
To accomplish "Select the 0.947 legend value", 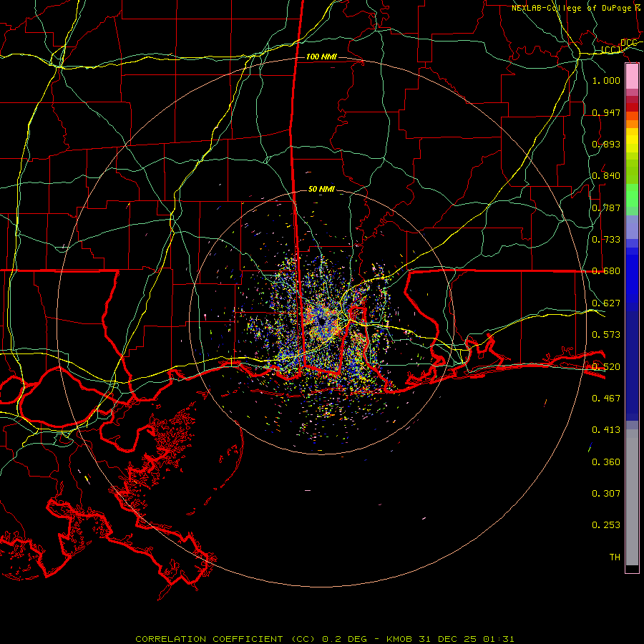I will [x=606, y=112].
